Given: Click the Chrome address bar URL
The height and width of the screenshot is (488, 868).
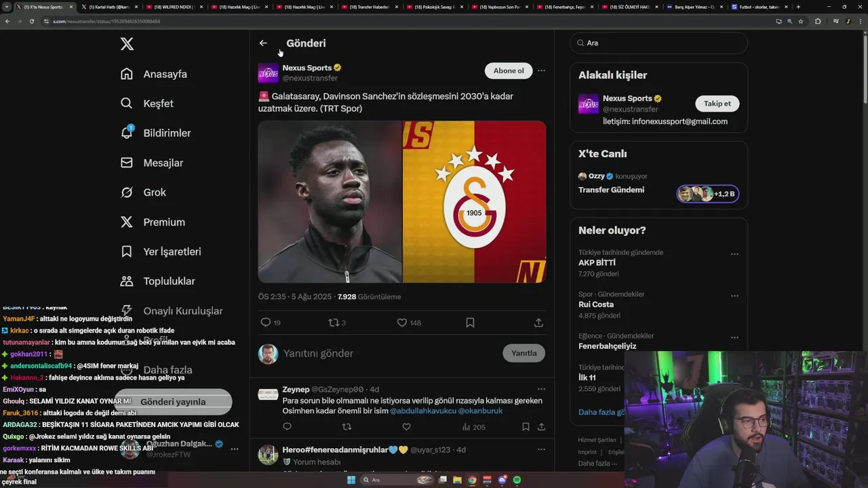Looking at the screenshot, I should [x=106, y=21].
